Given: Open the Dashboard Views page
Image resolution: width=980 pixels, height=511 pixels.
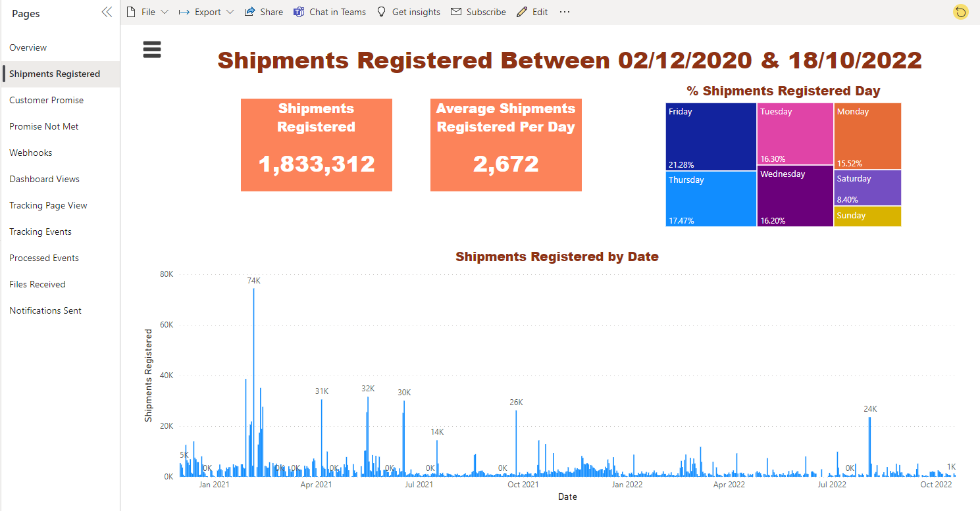Looking at the screenshot, I should [60, 179].
